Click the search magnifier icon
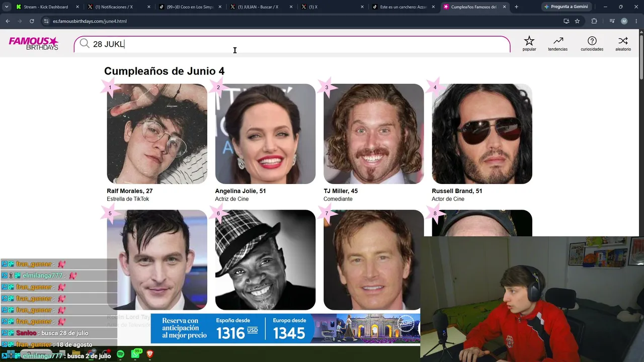644x362 pixels. pyautogui.click(x=85, y=44)
